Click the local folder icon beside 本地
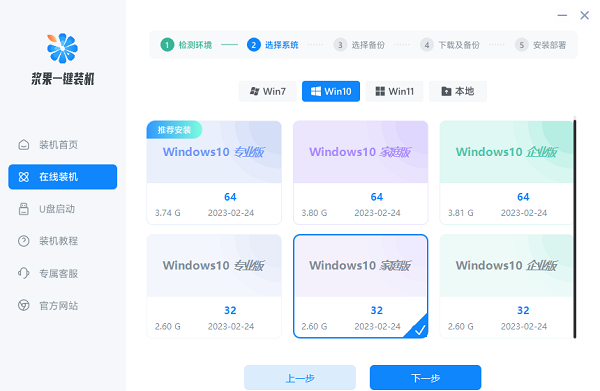Screen dimensions: 600x391 point(446,91)
